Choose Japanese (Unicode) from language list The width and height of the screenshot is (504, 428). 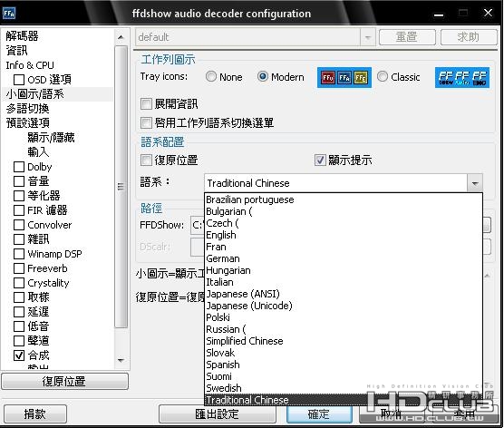point(344,306)
